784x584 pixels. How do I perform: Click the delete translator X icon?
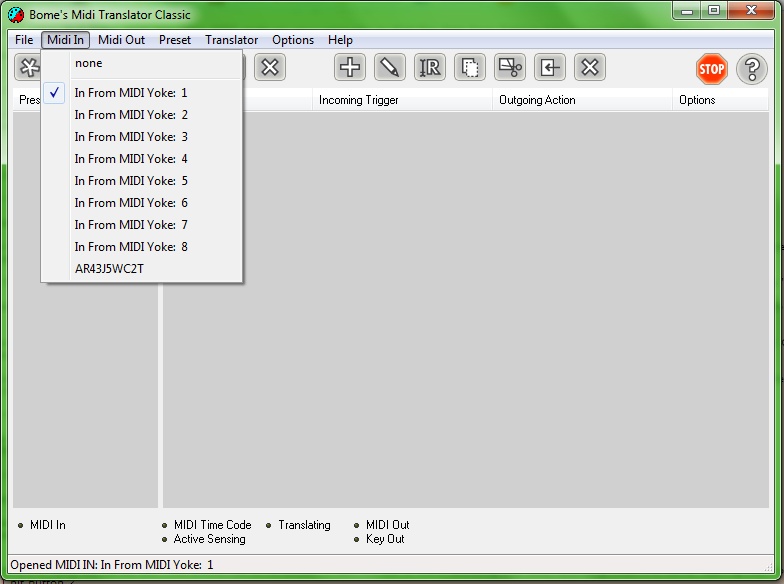(590, 68)
